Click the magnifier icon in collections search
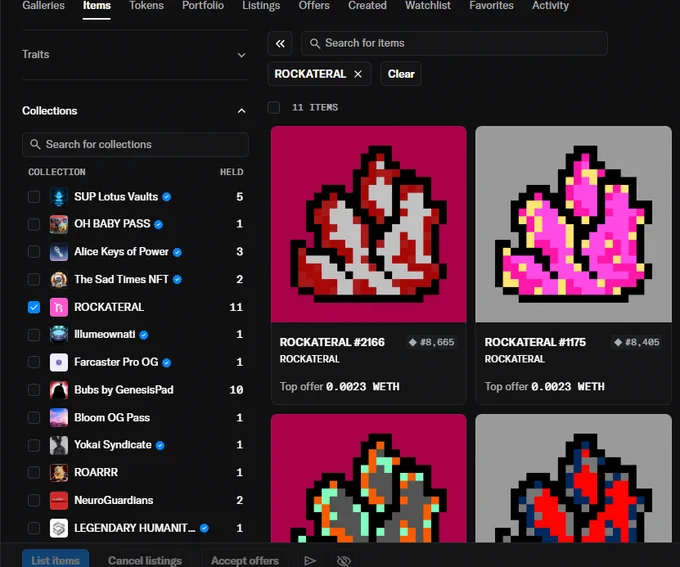The width and height of the screenshot is (680, 567). tap(35, 144)
